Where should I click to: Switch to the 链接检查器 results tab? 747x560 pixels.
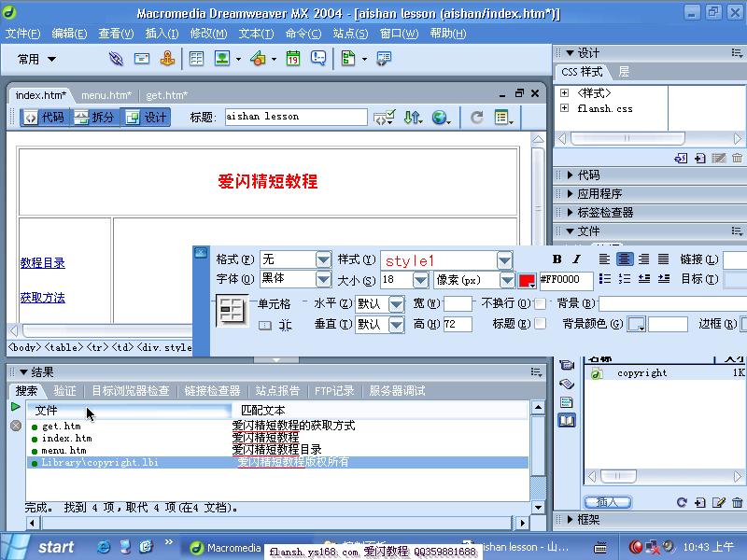coord(212,391)
